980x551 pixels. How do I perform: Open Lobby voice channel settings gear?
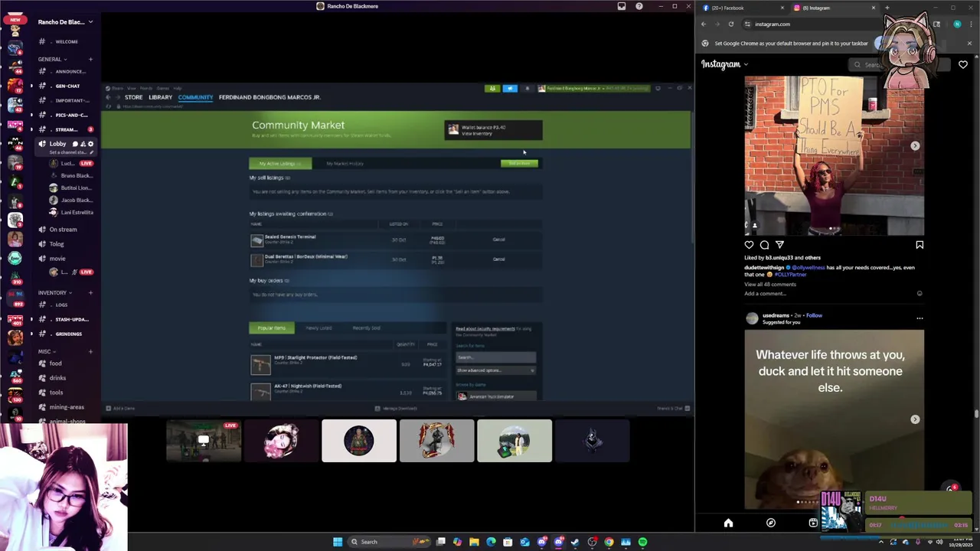click(91, 144)
